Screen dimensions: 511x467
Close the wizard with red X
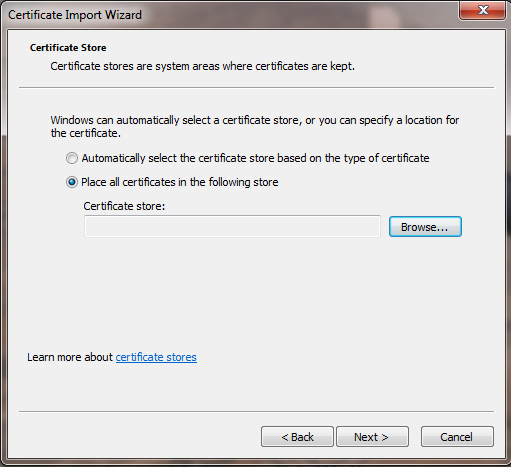[482, 10]
